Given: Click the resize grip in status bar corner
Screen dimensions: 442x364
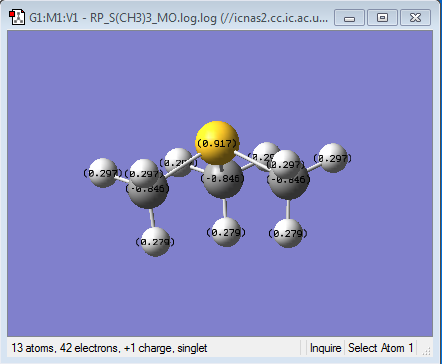Looking at the screenshot, I should point(427,350).
